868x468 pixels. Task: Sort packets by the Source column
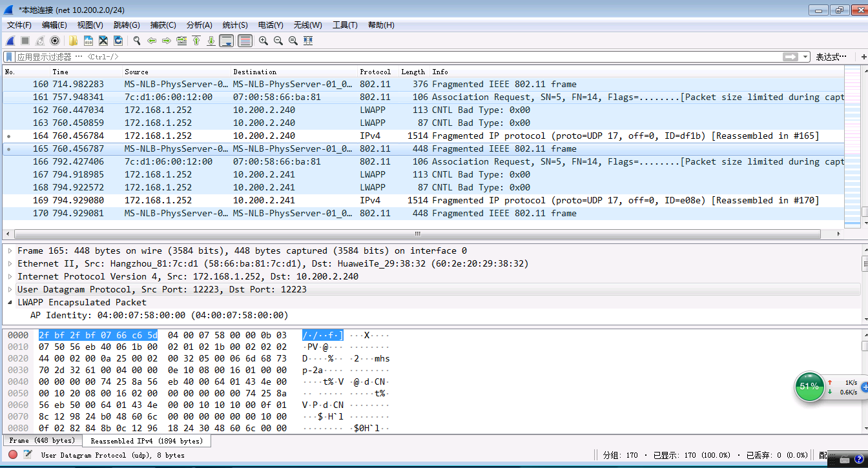(177, 72)
